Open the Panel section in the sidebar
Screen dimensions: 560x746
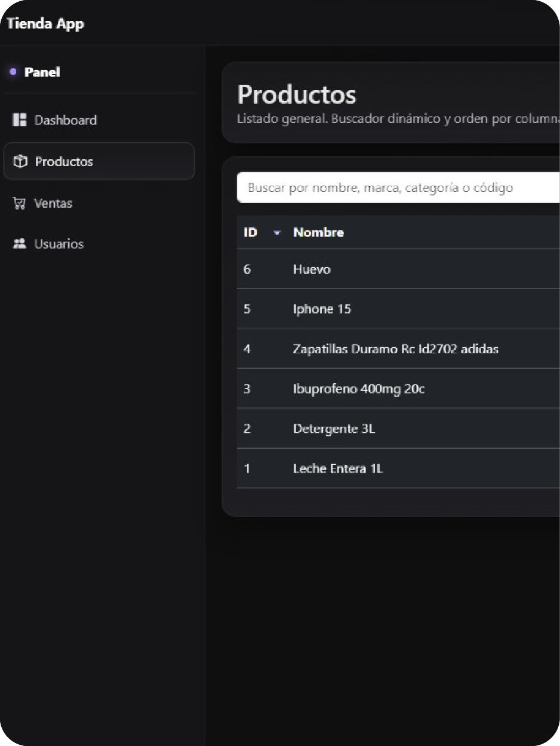tap(42, 72)
